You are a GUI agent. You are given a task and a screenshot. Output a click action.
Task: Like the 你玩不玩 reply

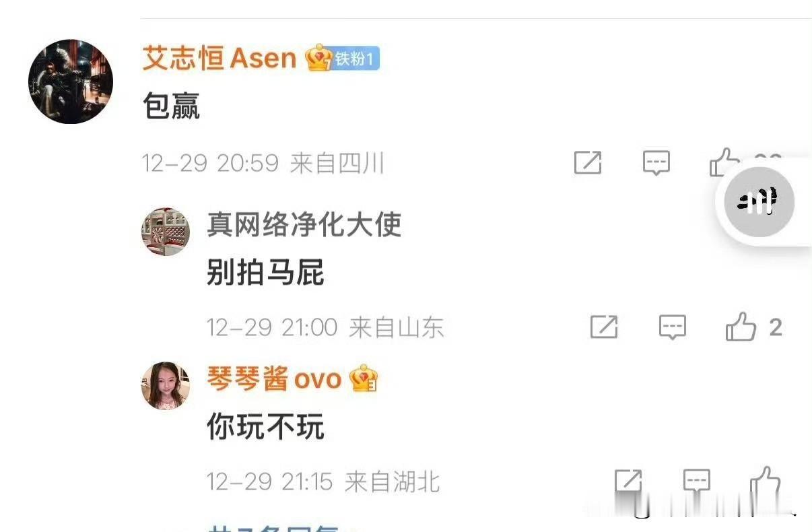coord(766,481)
